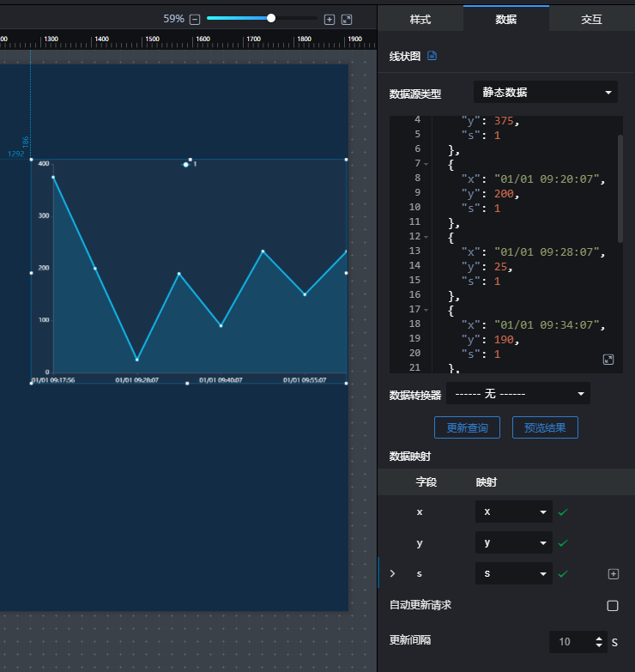Expand the s field mapping row
This screenshot has height=672, width=635.
(392, 573)
